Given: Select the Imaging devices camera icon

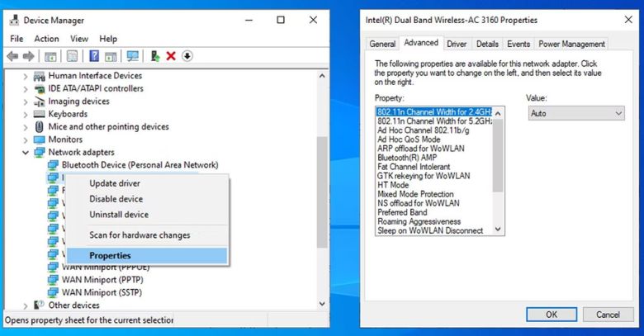Looking at the screenshot, I should point(40,102).
